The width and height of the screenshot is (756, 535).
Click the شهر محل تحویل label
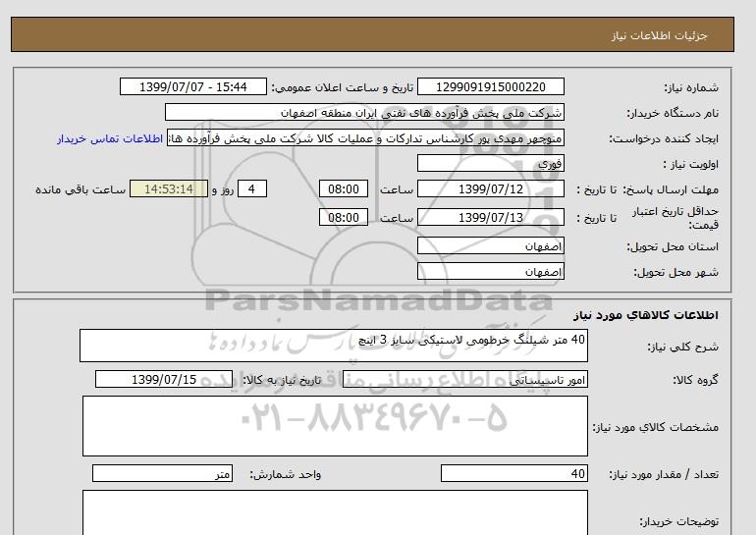(x=675, y=272)
